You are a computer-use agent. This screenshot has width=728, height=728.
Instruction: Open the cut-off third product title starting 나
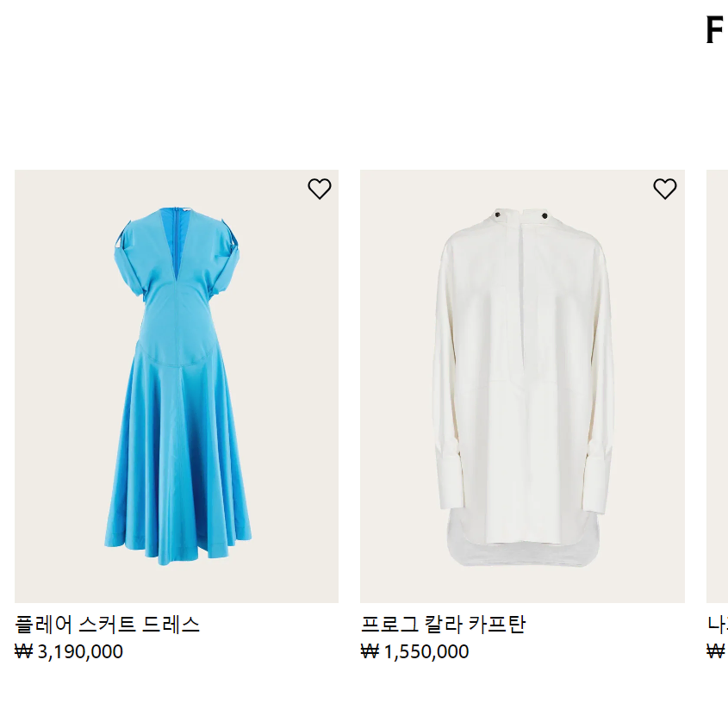718,625
